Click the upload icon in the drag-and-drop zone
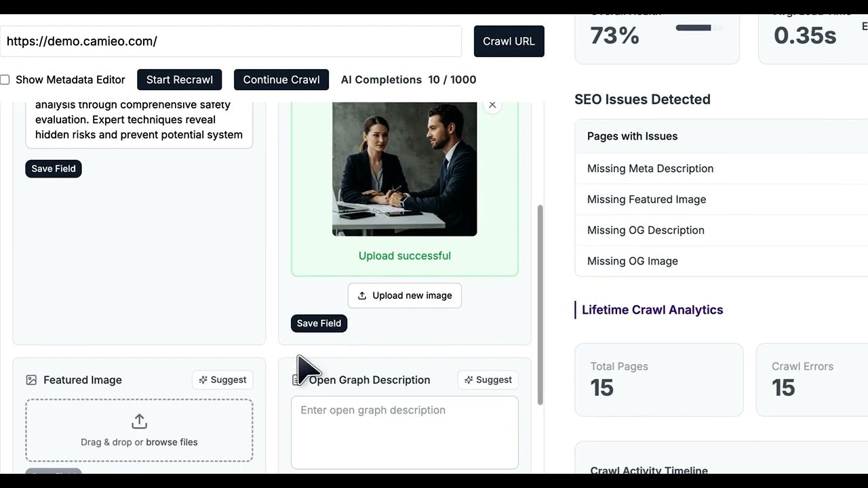Viewport: 868px width, 488px height. click(139, 420)
